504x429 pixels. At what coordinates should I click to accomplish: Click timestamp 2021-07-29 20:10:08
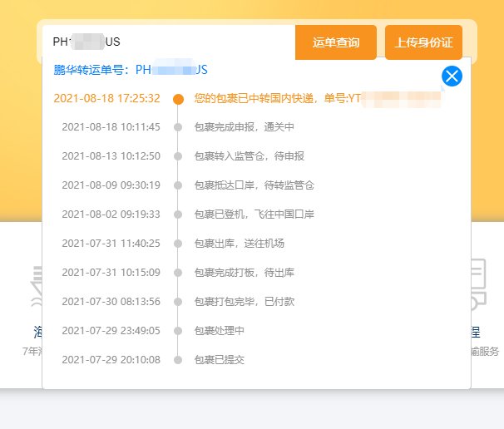(111, 360)
